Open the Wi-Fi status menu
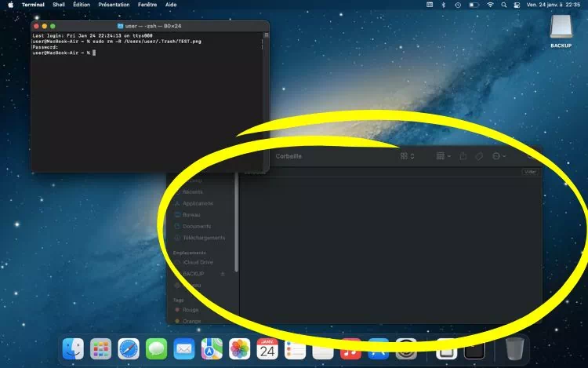The width and height of the screenshot is (588, 368). [x=491, y=5]
